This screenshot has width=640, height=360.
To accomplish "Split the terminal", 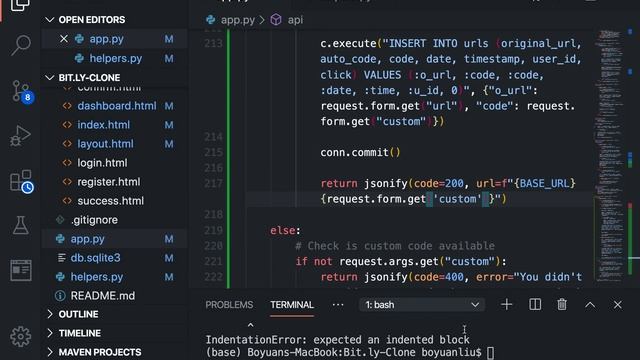I will coord(535,304).
